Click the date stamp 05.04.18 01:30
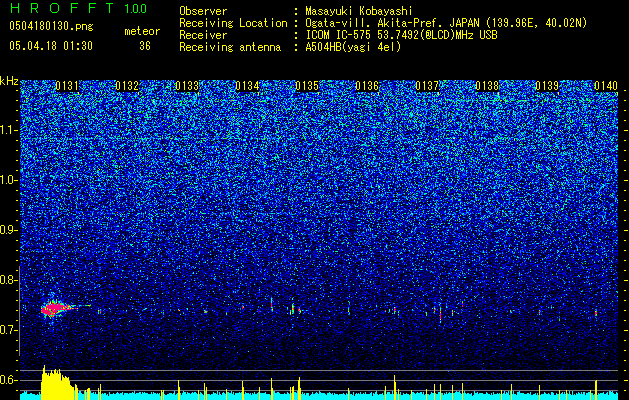The height and width of the screenshot is (400, 629). (51, 46)
